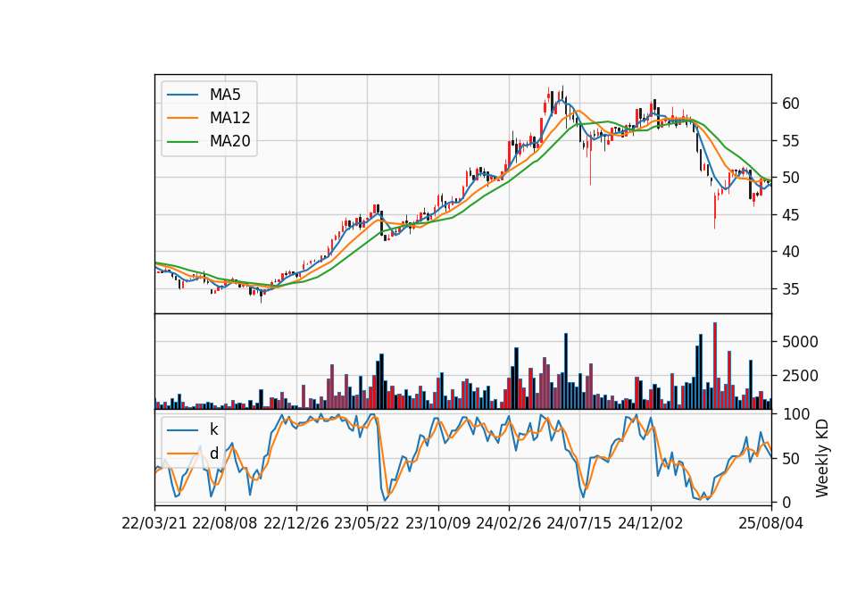Click the volume axis value 2500

click(800, 376)
